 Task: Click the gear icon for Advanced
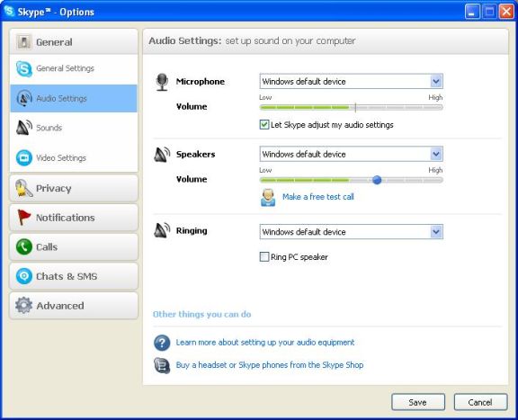tap(23, 305)
